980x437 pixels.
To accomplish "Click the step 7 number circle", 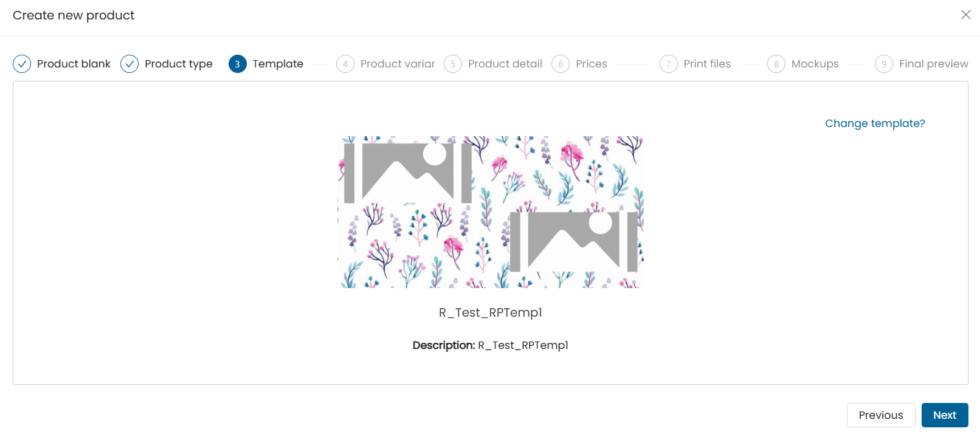I will point(669,64).
